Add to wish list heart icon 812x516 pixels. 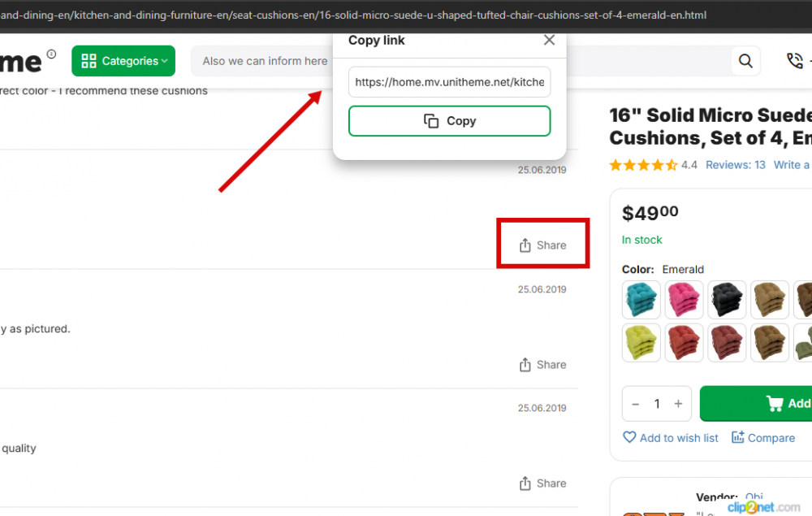point(629,437)
